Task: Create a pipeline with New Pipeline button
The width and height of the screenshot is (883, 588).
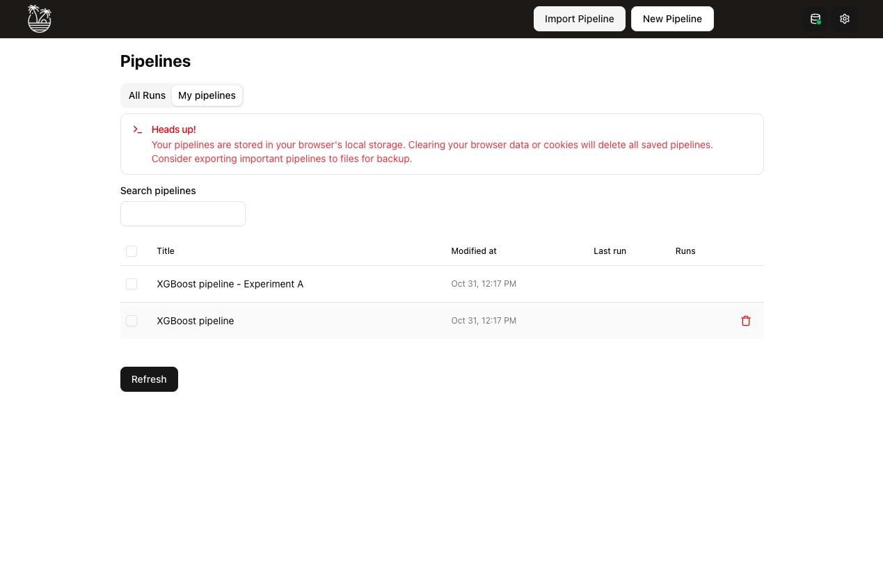Action: pyautogui.click(x=672, y=19)
